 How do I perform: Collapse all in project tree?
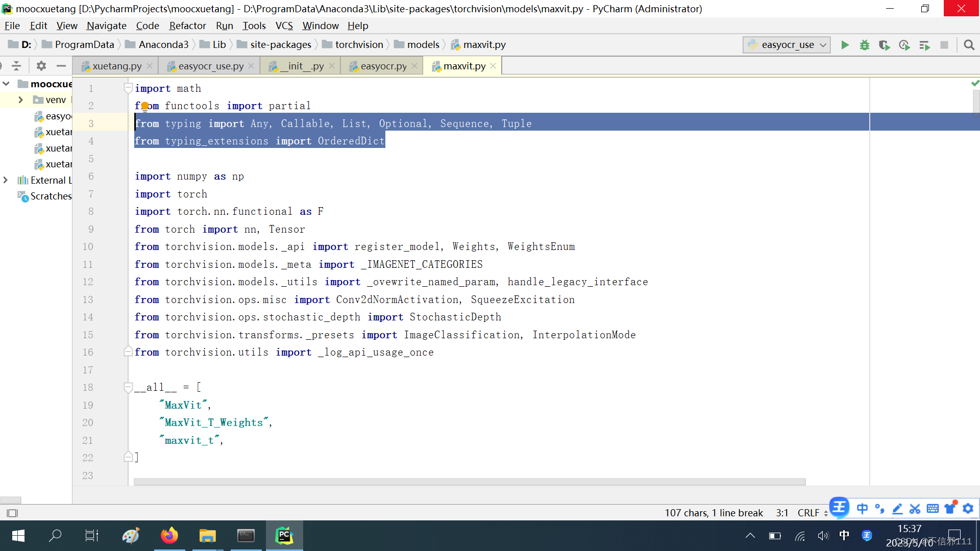pyautogui.click(x=16, y=66)
